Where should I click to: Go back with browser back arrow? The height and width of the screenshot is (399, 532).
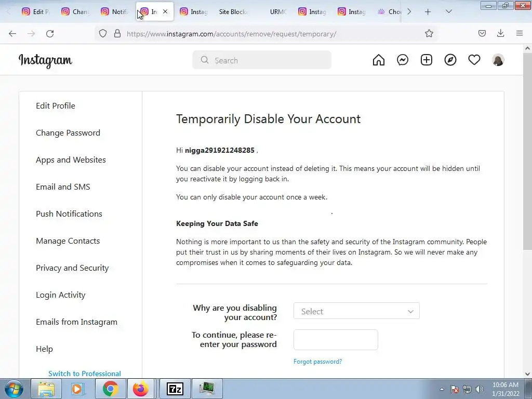click(x=12, y=34)
